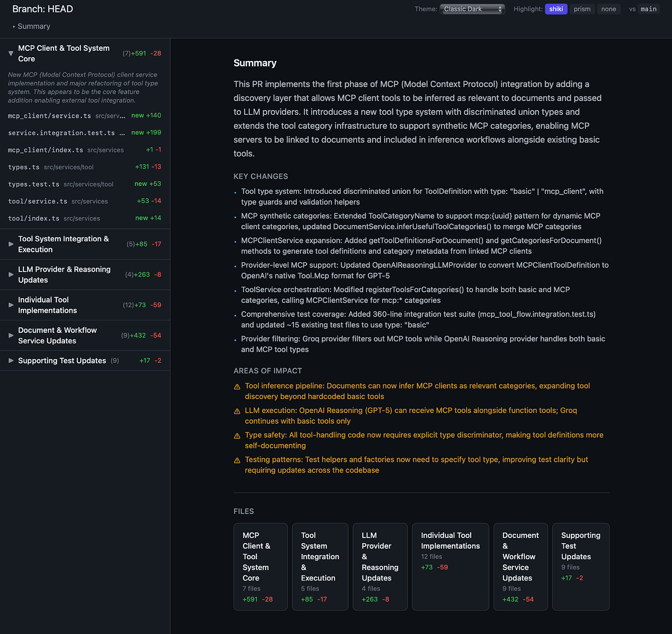
Task: Set highlighting to none
Action: (608, 9)
